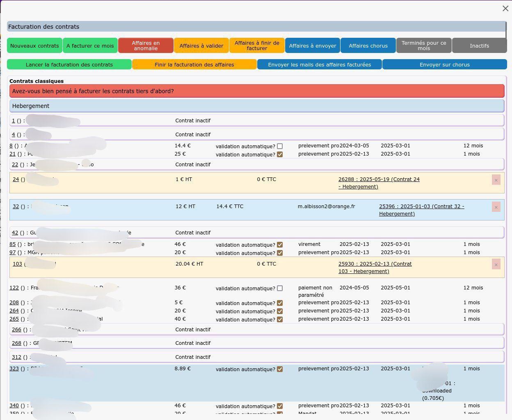This screenshot has width=512, height=420.
Task: Enable automatic validation for contract 8
Action: pyautogui.click(x=280, y=146)
